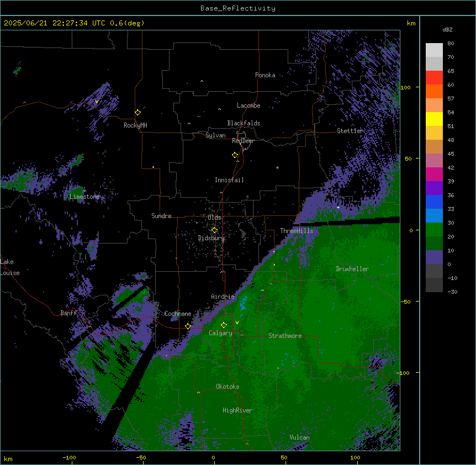Click the white plus marker north of Drumheller
This screenshot has width=476, height=465.
click(338, 208)
